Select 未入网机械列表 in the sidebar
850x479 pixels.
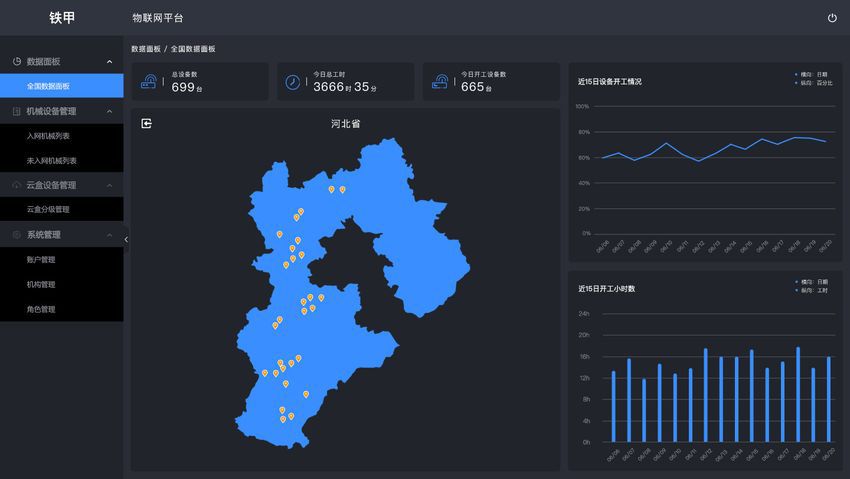point(52,160)
